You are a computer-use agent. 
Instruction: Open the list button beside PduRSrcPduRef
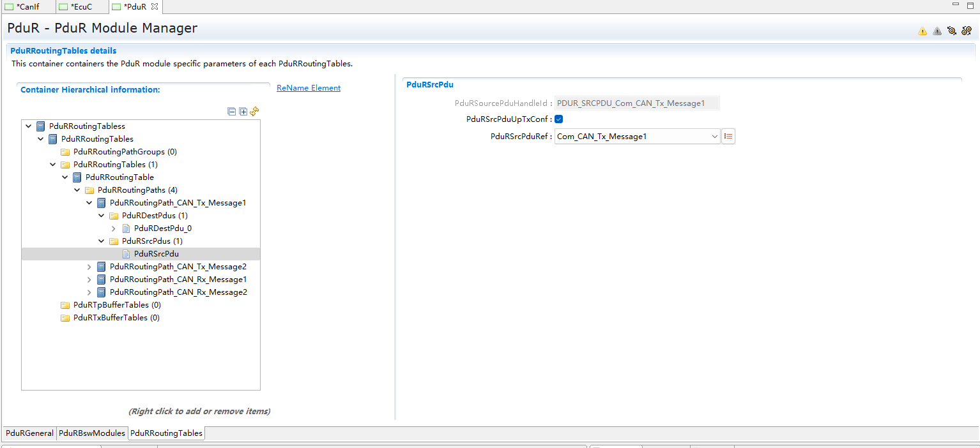[728, 136]
